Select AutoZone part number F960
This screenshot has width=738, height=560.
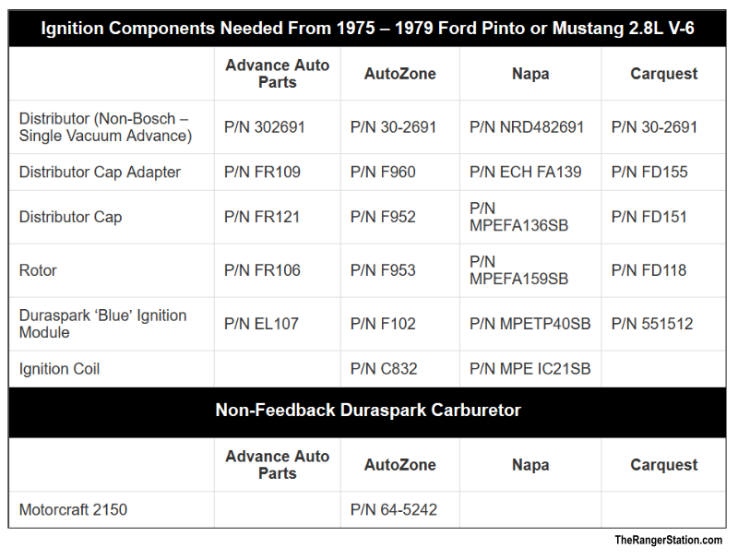pyautogui.click(x=383, y=172)
